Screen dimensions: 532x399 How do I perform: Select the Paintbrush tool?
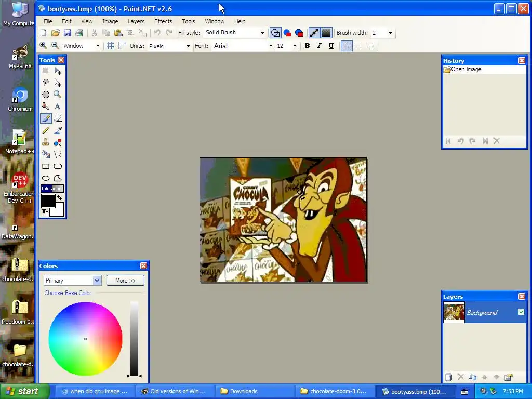46,118
